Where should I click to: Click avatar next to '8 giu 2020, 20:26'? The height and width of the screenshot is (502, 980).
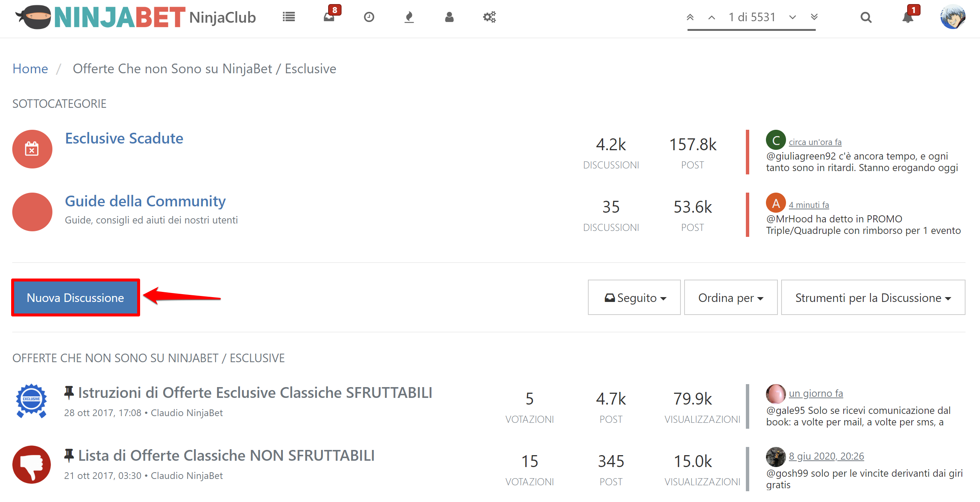775,456
